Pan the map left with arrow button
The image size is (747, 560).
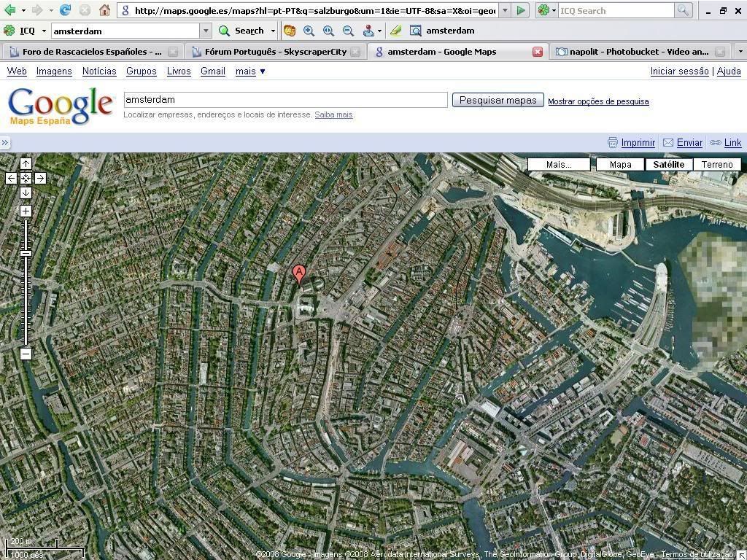pos(12,178)
